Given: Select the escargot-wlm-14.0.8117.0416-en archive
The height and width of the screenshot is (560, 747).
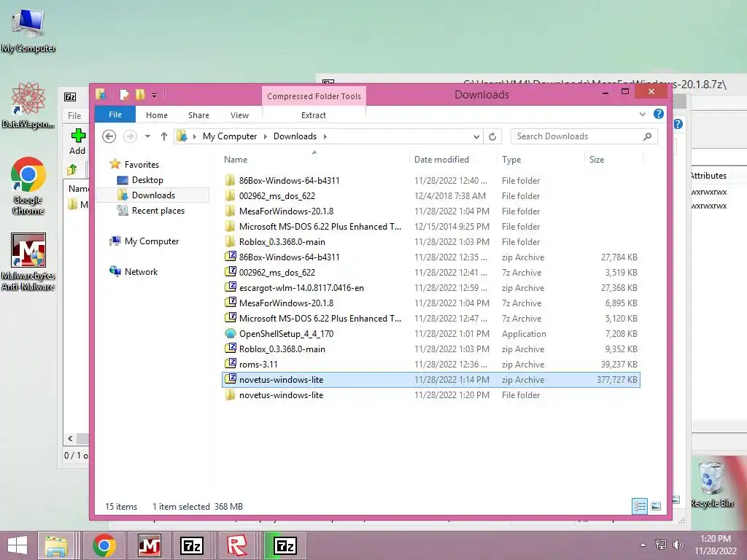Looking at the screenshot, I should click(x=431, y=287).
